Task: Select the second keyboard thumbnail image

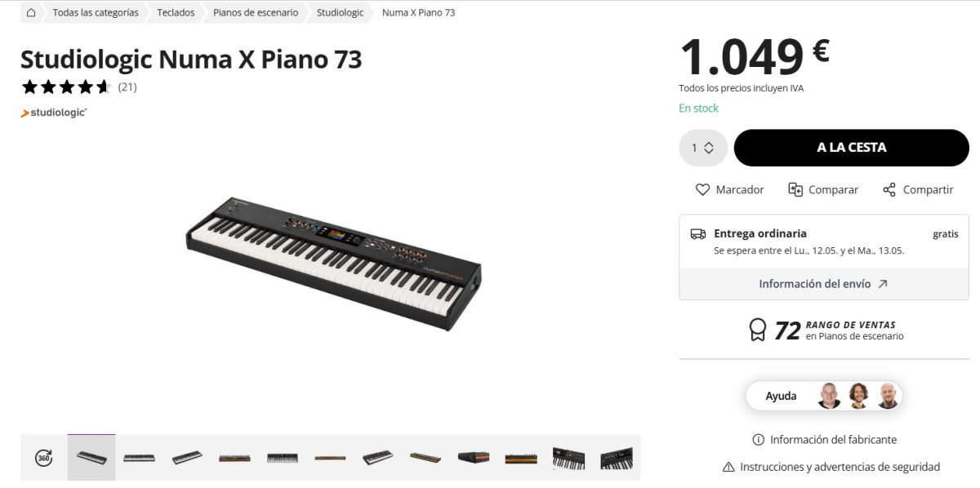Action: point(139,458)
